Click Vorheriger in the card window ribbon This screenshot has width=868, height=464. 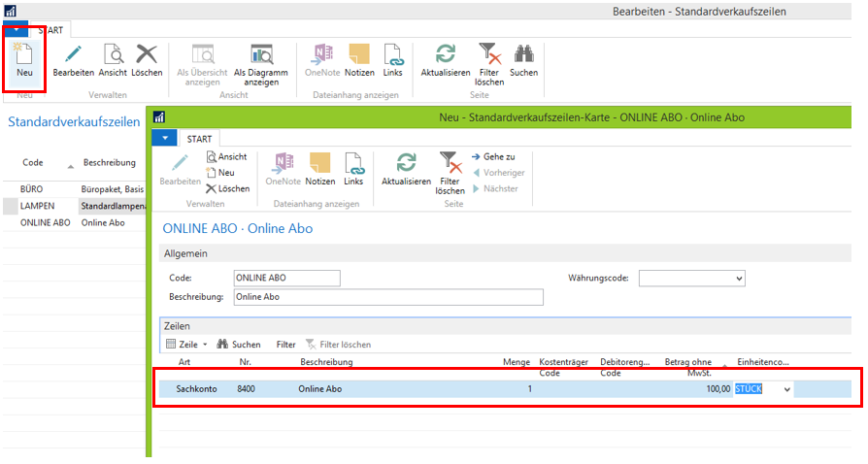498,173
